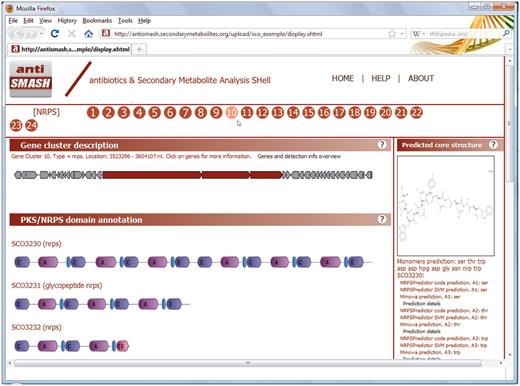The image size is (520, 386).
Task: Open the Help menu in menu bar
Action: [144, 21]
